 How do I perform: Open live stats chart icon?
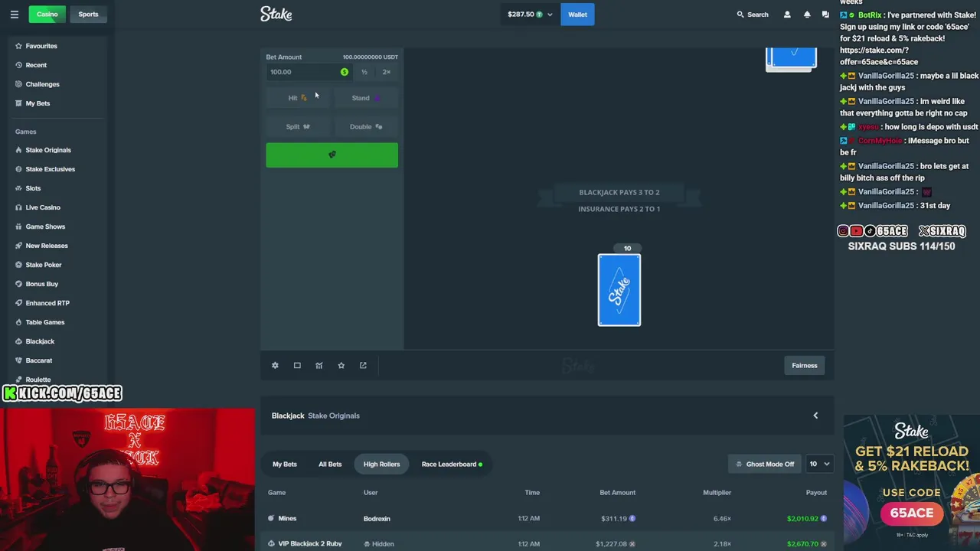coord(319,366)
